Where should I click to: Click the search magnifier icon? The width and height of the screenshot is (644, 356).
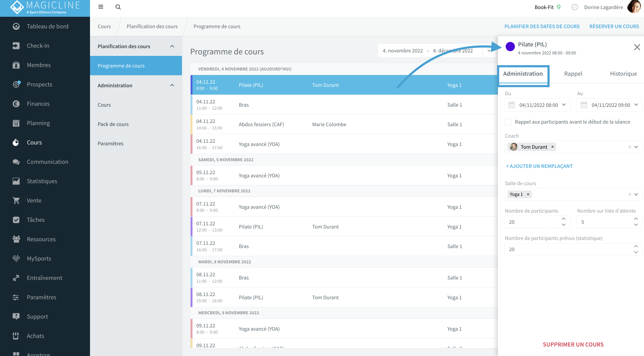(x=118, y=7)
